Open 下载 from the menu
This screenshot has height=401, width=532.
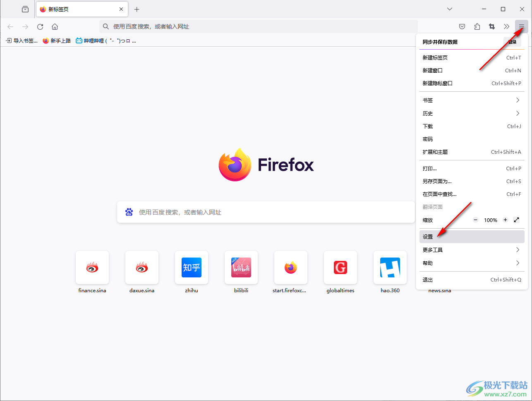click(472, 127)
